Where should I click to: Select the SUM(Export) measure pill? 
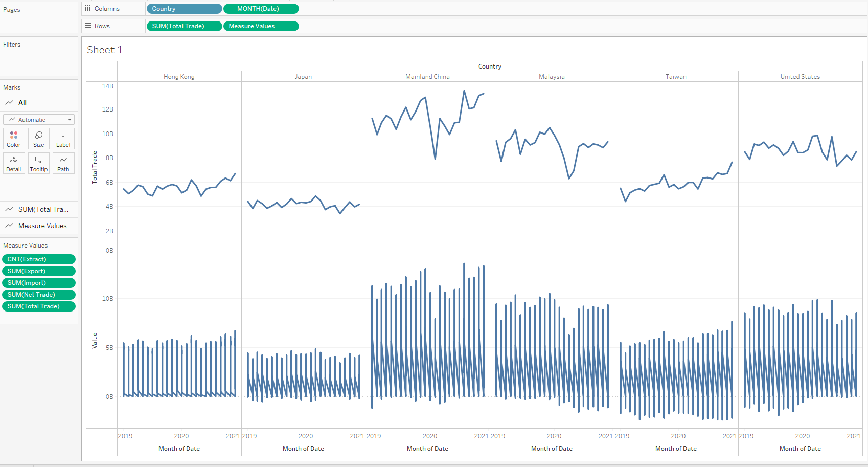coord(39,271)
